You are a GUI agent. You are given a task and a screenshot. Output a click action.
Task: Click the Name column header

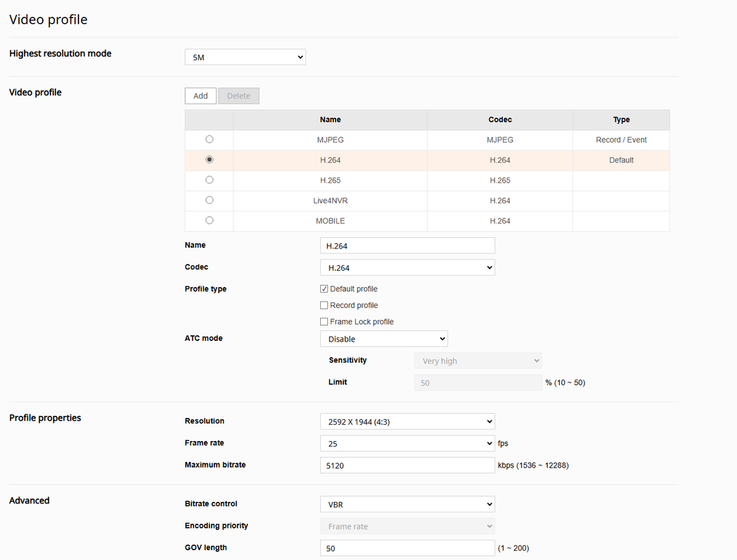[330, 120]
